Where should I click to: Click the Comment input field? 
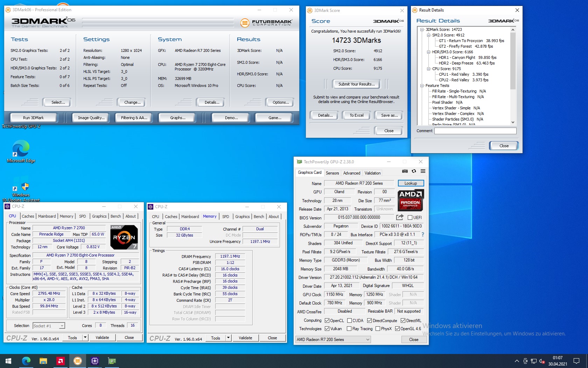click(x=475, y=131)
